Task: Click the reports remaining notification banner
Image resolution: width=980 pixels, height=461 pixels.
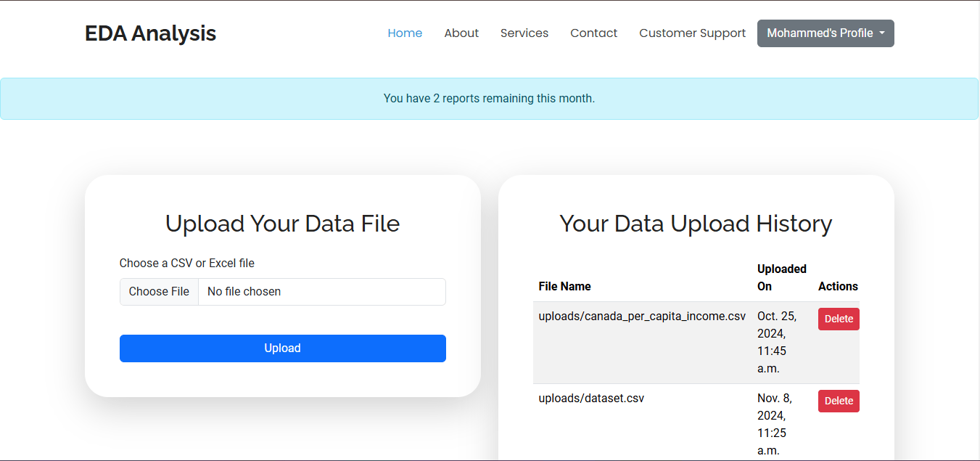Action: pos(489,99)
